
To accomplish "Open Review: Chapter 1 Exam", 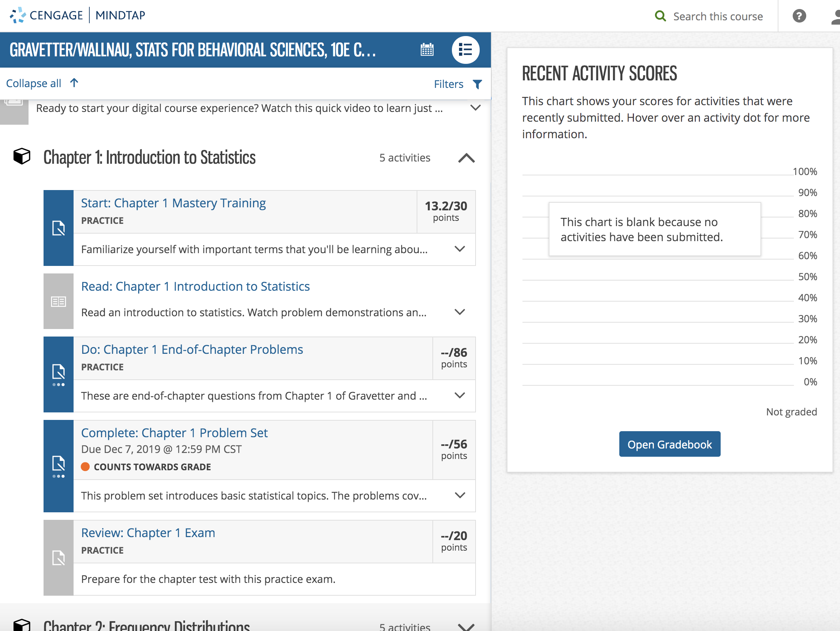I will [x=148, y=533].
